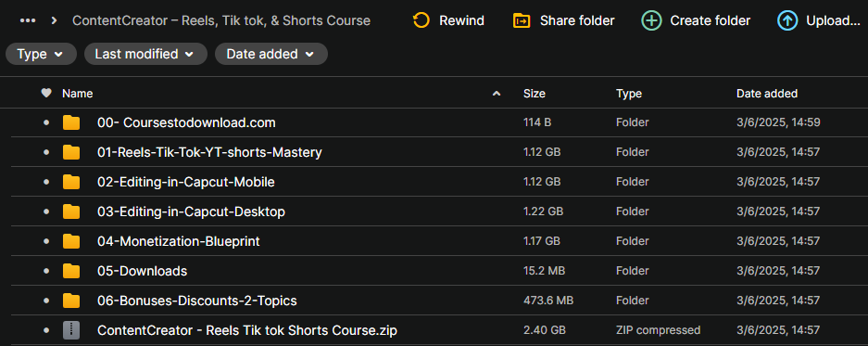Image resolution: width=868 pixels, height=346 pixels.
Task: Open the 01-Reels-Tik-Tok-YT-shorts-Mastery folder
Action: [x=209, y=152]
